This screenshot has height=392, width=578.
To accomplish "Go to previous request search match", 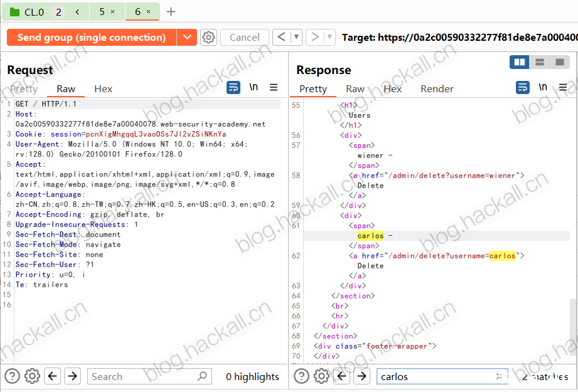I will point(52,376).
